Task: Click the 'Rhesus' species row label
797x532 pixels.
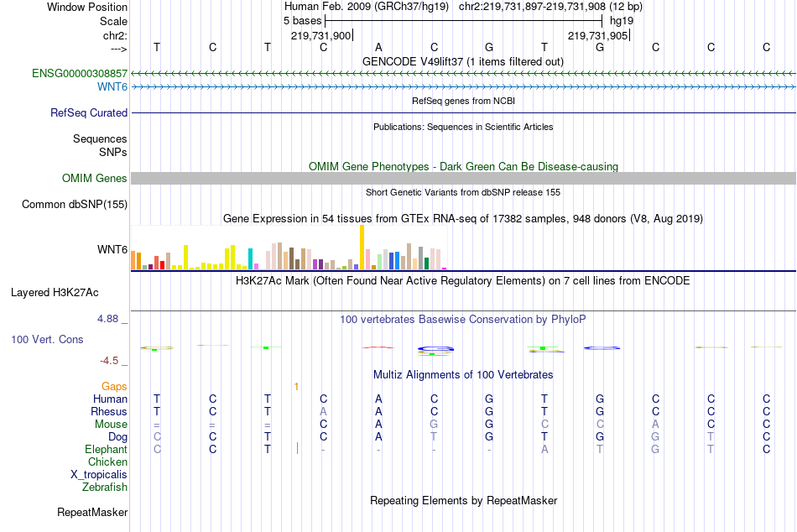Action: click(x=109, y=412)
